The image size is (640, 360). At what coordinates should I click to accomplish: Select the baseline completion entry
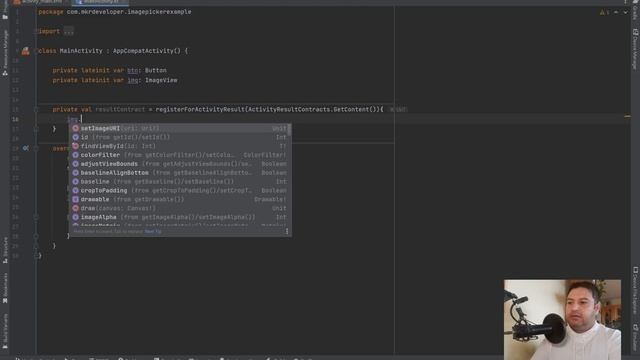click(180, 182)
